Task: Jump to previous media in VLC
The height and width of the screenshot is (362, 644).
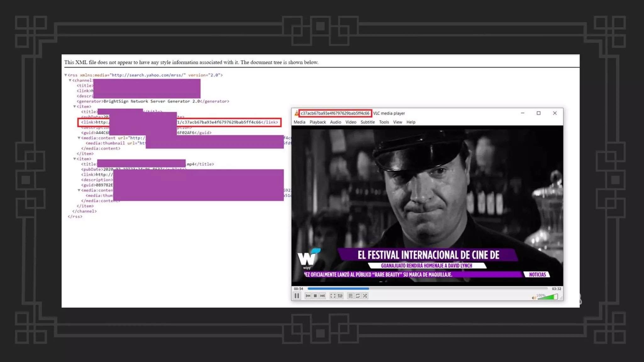Action: (x=308, y=296)
